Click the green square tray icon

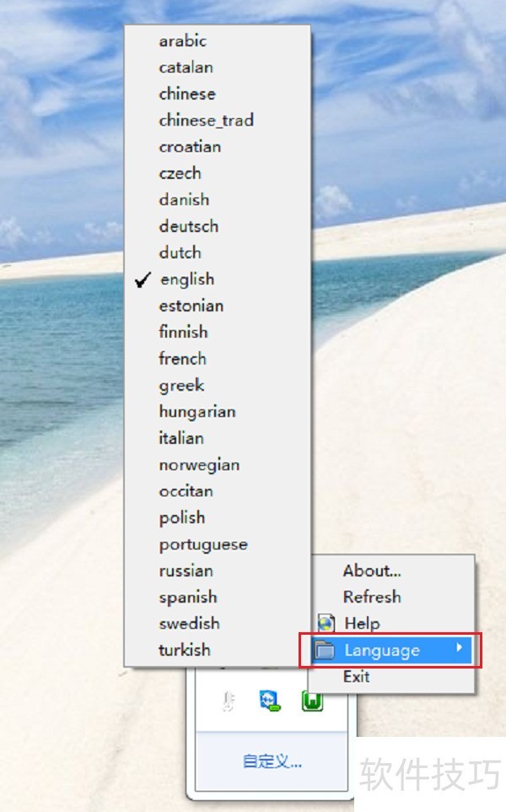tap(312, 701)
